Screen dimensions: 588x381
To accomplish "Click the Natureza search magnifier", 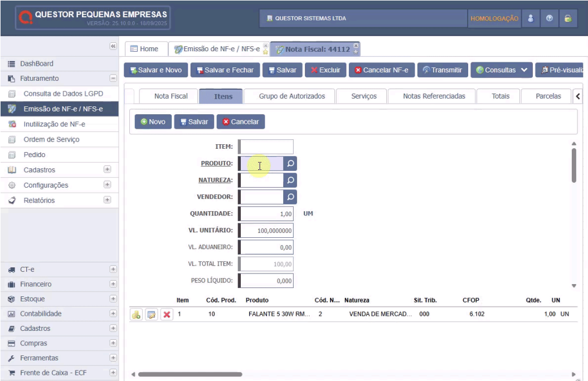I will [x=290, y=180].
